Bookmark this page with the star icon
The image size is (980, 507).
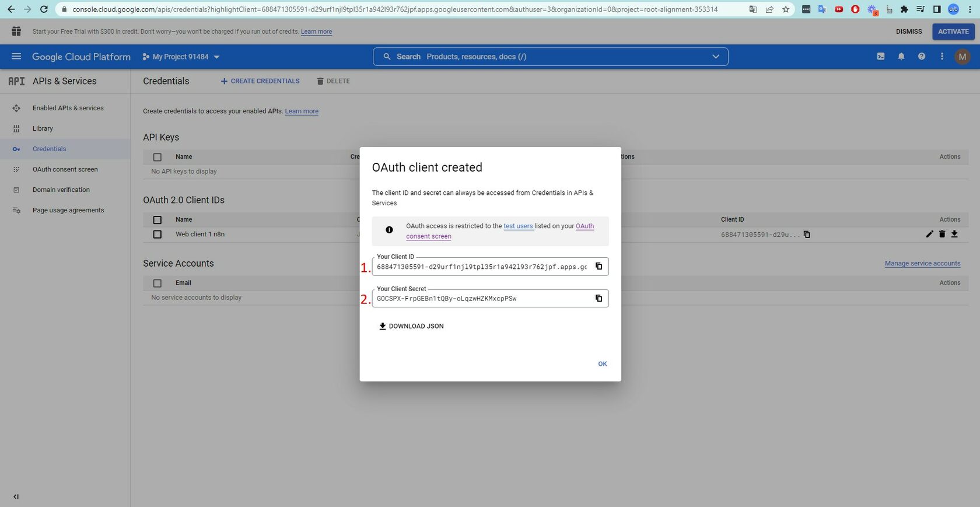tap(786, 9)
